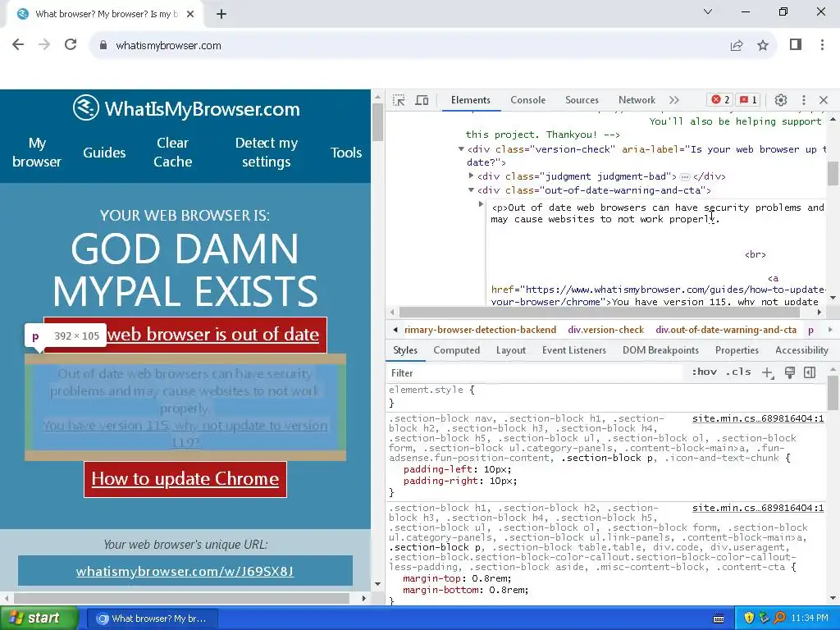Screen dimensions: 840x630
Task: Select the Elements tab
Action: coord(470,100)
